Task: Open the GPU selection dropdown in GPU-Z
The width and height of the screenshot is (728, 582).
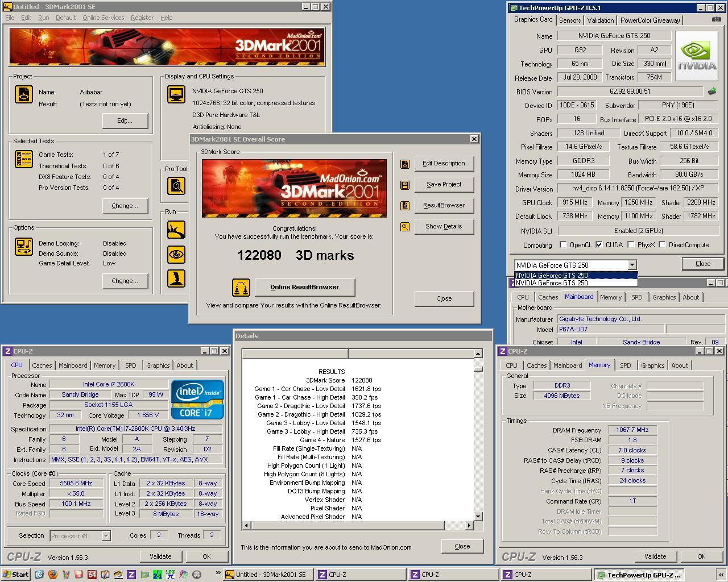Action: pos(631,265)
